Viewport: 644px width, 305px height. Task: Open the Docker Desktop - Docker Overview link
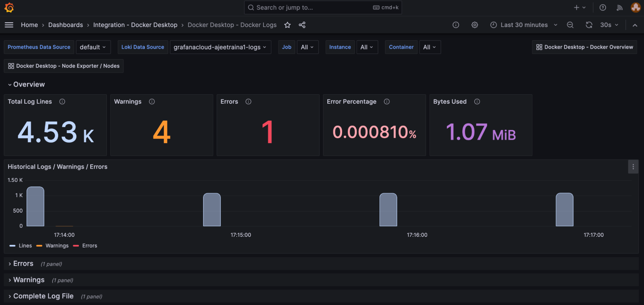coord(584,47)
